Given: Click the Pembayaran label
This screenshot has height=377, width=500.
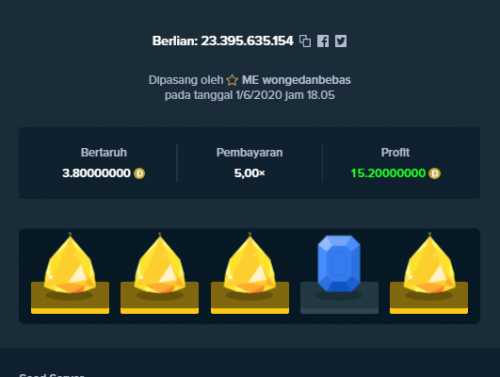Looking at the screenshot, I should 249,153.
